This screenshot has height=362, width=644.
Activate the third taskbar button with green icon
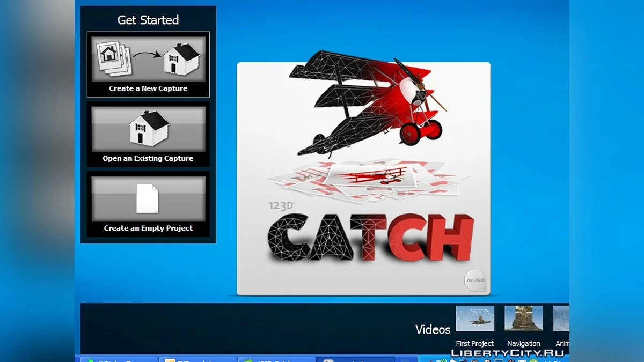(276, 359)
